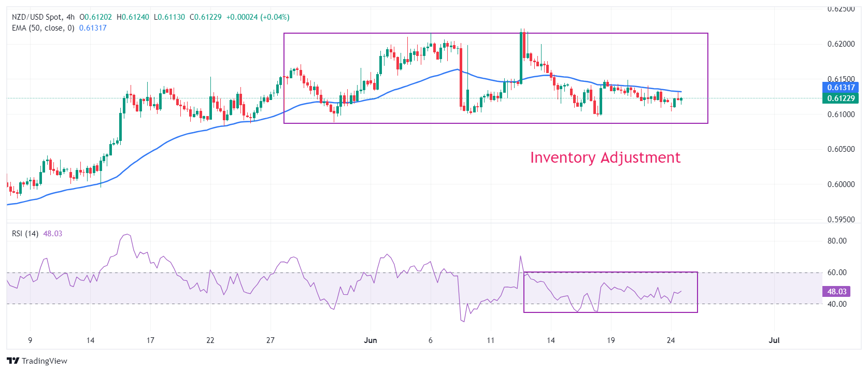Open the EMA (50, close, 0) indicator legend
Image resolution: width=868 pixels, height=372 pixels.
coord(43,28)
